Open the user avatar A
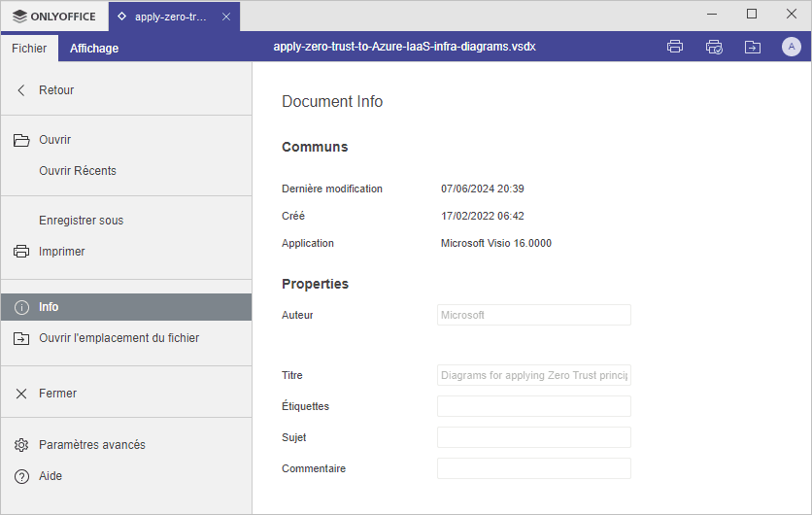This screenshot has width=812, height=515. (792, 47)
